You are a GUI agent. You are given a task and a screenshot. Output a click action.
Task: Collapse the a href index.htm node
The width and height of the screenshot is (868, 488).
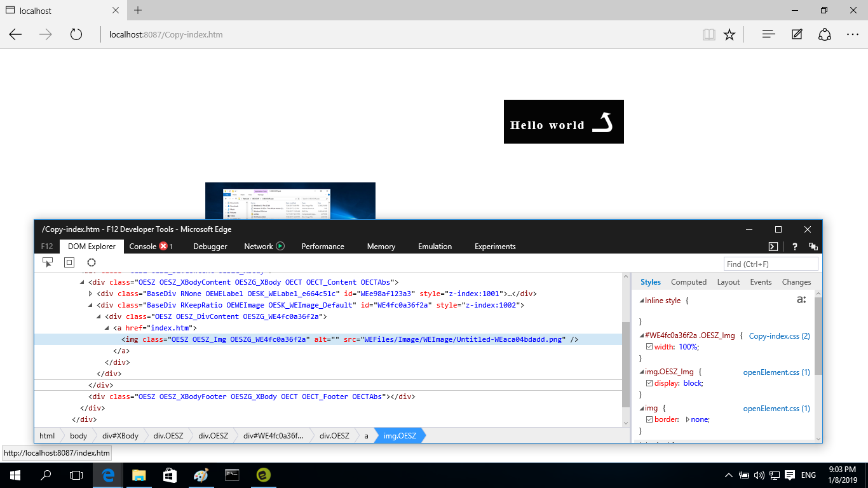(x=107, y=328)
